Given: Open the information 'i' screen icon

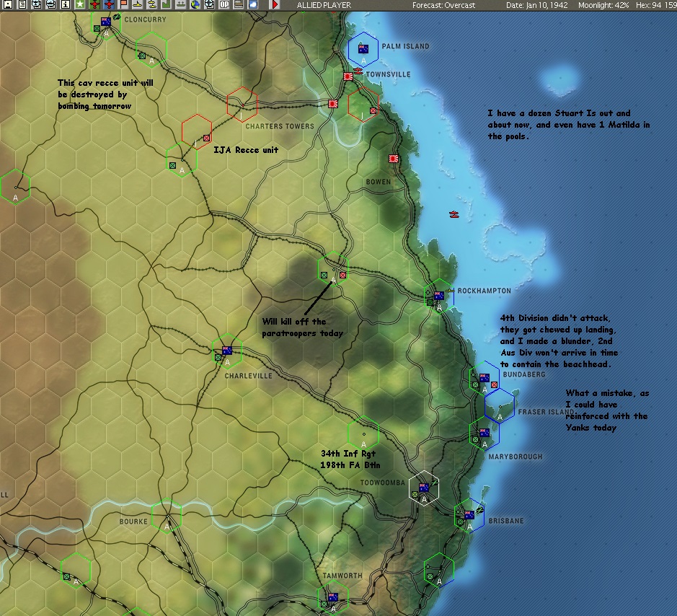Looking at the screenshot, I should [66, 5].
